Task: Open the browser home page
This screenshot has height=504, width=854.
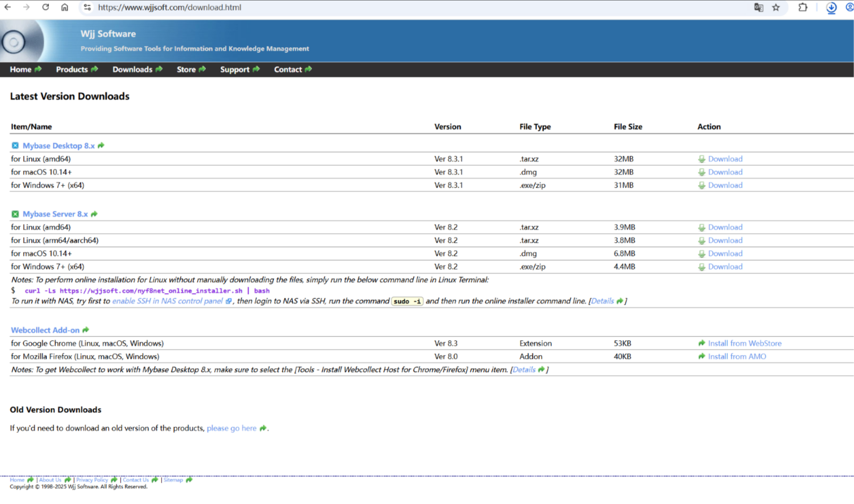Action: (65, 7)
